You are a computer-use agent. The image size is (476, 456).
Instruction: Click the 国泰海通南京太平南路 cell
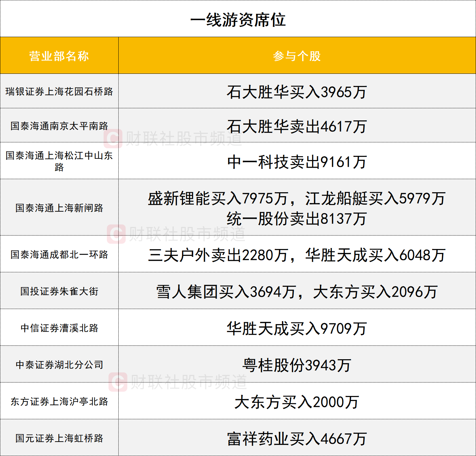pyautogui.click(x=59, y=126)
